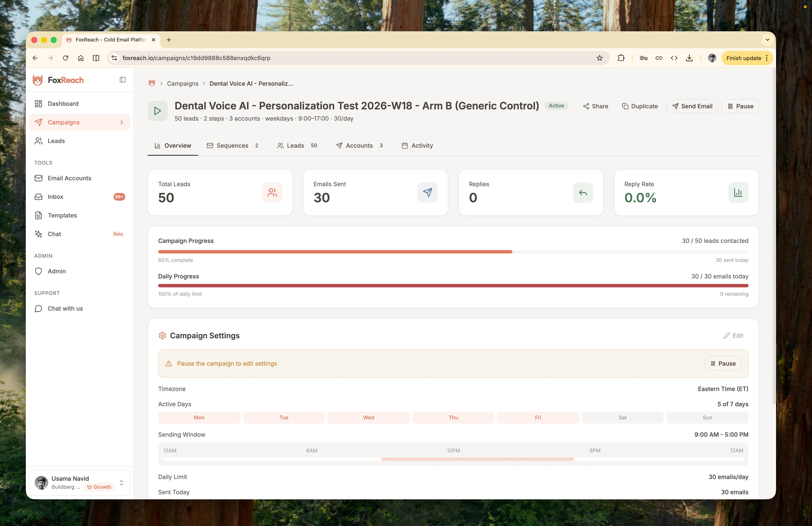Open a new browser tab

point(169,40)
